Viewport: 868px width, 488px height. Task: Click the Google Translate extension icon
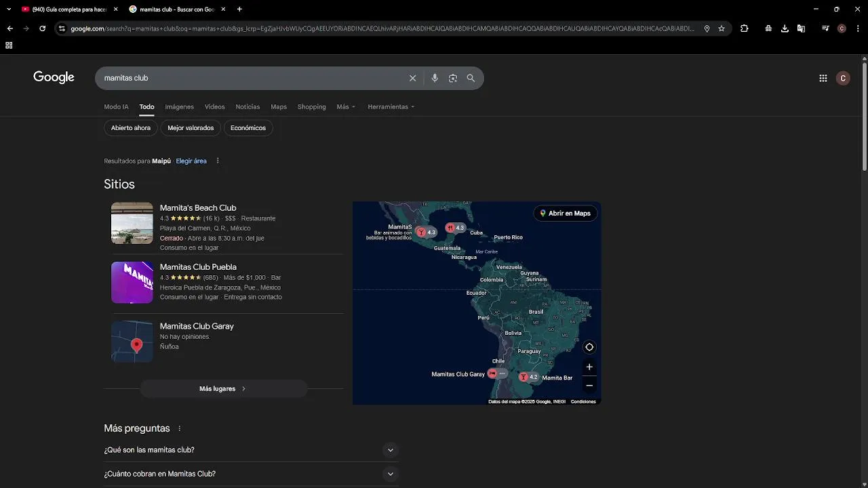801,28
